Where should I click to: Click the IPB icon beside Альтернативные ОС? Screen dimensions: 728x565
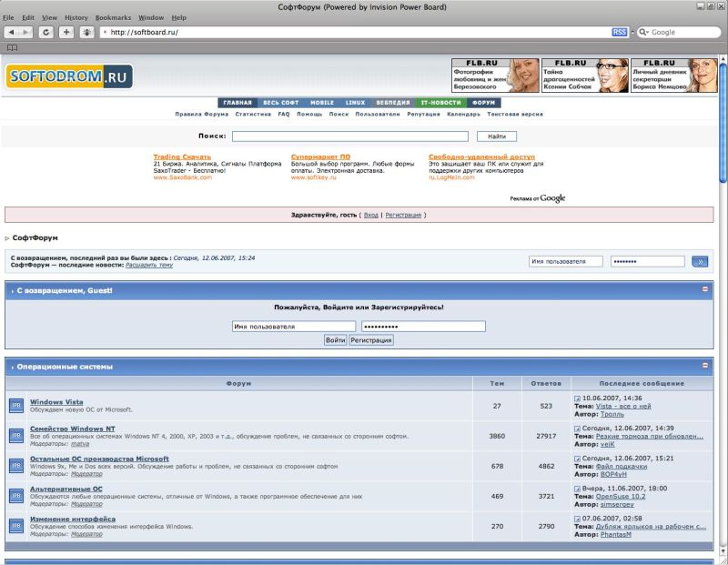pyautogui.click(x=16, y=496)
